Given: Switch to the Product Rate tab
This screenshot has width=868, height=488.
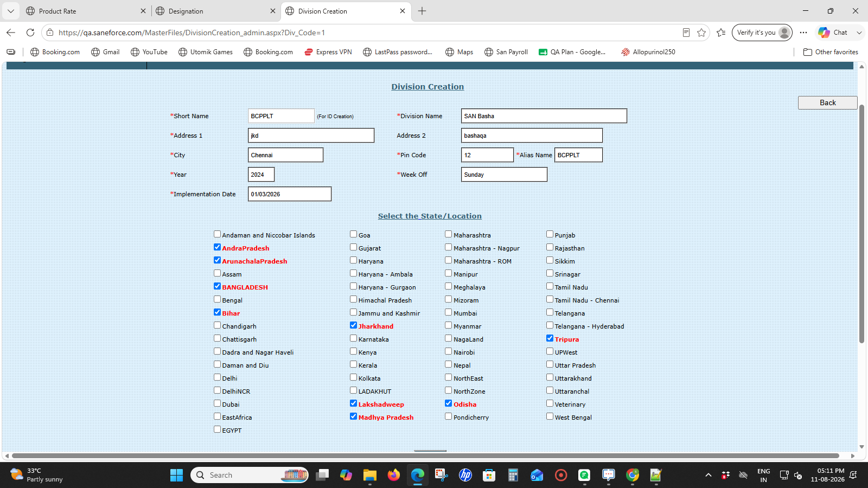Looking at the screenshot, I should click(x=86, y=11).
